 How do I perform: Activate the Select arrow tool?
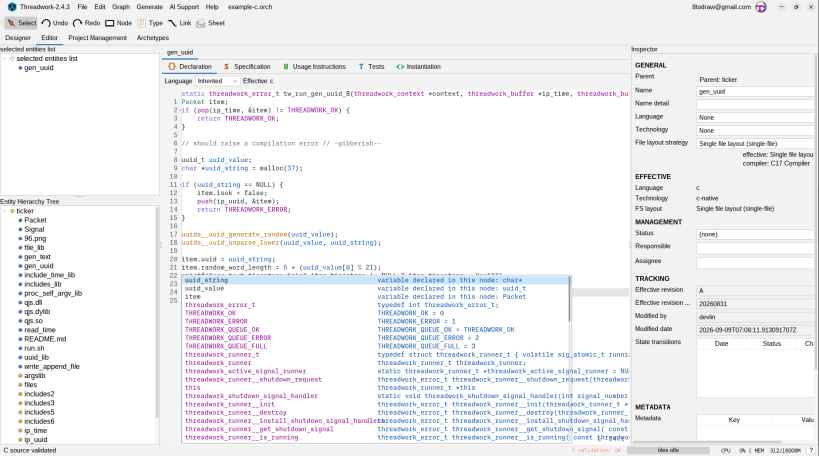[x=11, y=23]
